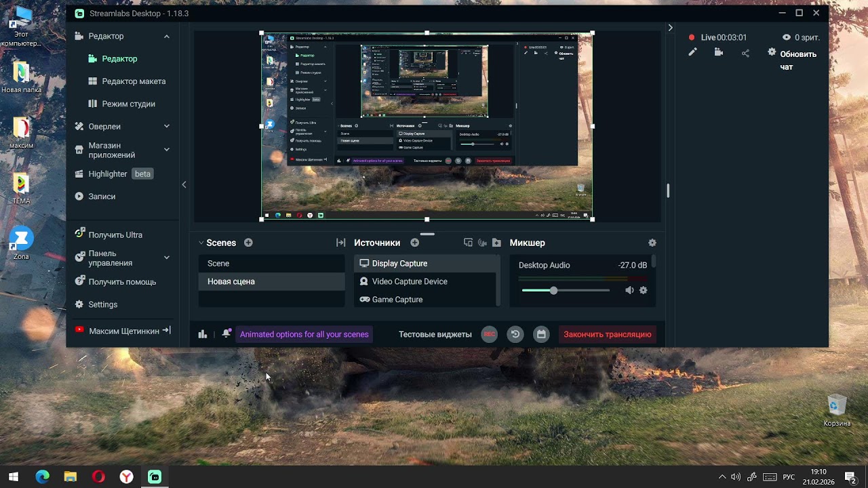Click Обновить чат button
The height and width of the screenshot is (488, 868).
click(x=797, y=60)
